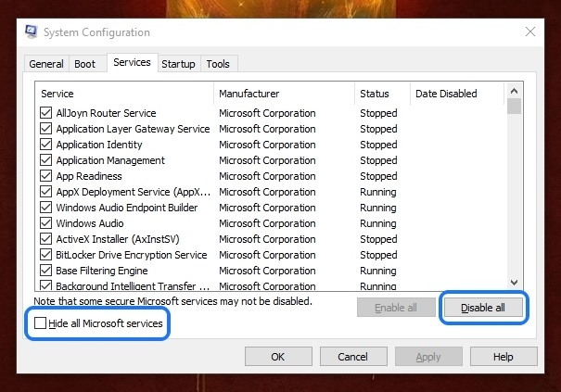The width and height of the screenshot is (561, 392).
Task: Select Application Layer Gateway Service row text
Action: click(134, 129)
